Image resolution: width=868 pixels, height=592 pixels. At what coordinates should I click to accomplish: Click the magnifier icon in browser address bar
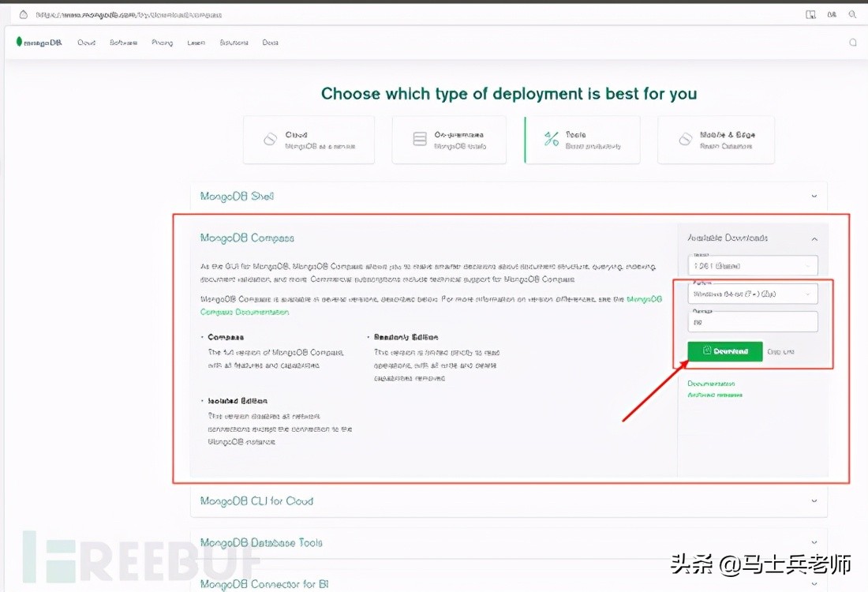(852, 14)
